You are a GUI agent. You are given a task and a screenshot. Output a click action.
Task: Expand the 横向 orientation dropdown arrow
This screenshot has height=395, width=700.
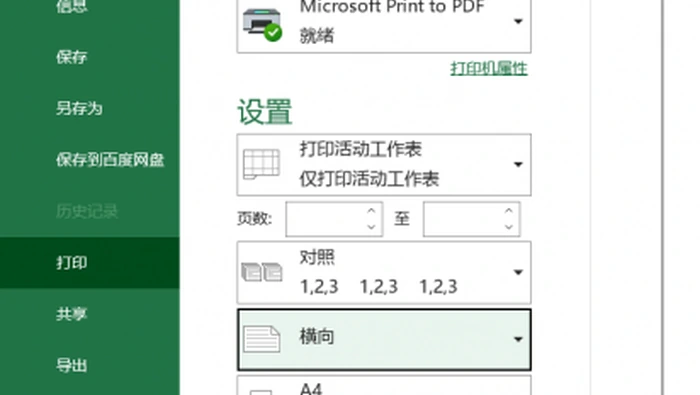click(518, 339)
